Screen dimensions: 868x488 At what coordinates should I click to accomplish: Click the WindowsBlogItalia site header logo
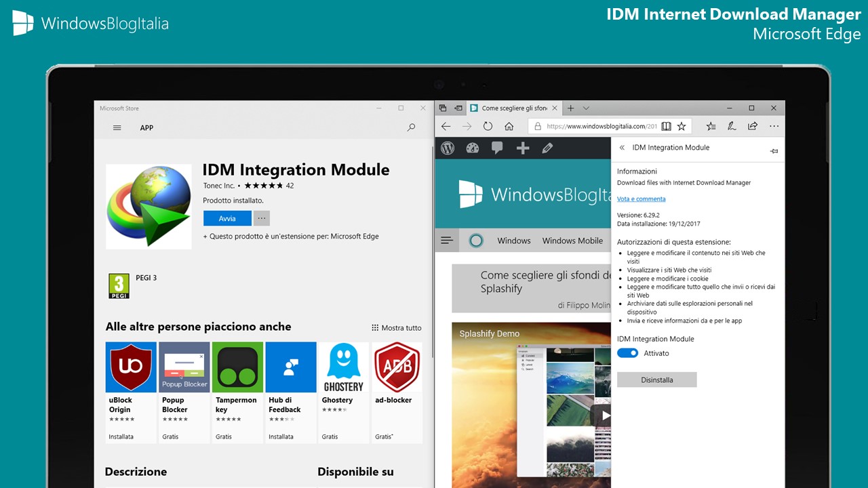pyautogui.click(x=534, y=195)
